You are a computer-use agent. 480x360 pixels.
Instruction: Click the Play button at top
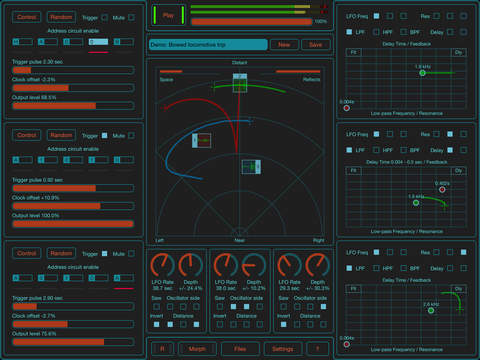pos(168,15)
